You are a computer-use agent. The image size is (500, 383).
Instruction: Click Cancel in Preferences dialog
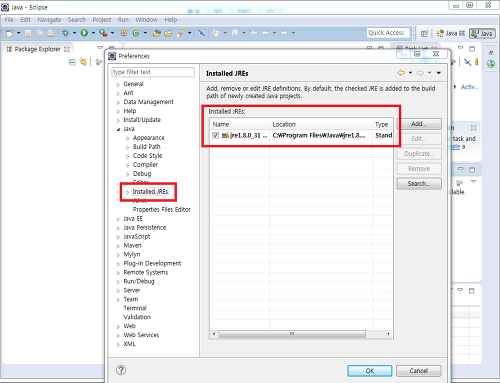coord(419,371)
